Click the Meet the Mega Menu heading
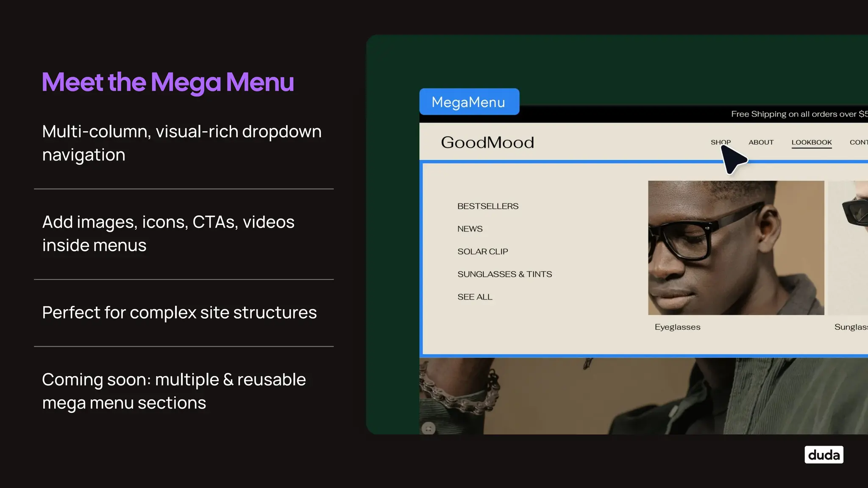Screen dimensions: 868x488 tap(168, 82)
